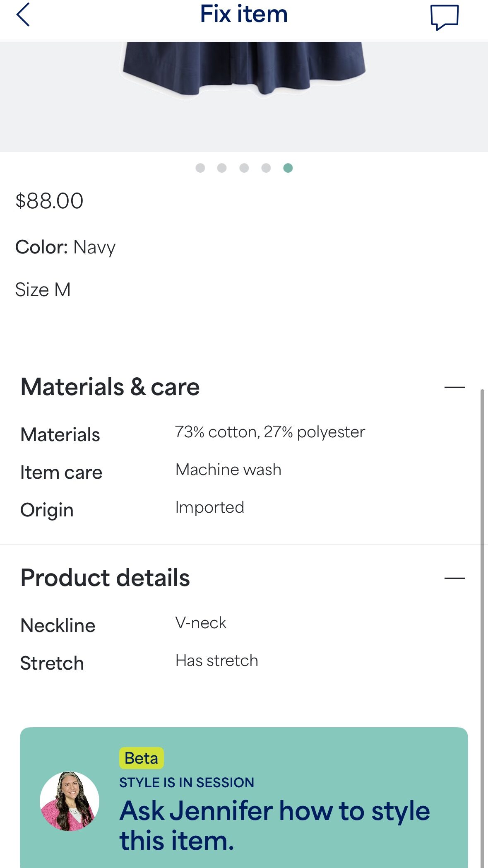
Task: Tap STYLE IS IN SESSION text
Action: [x=187, y=782]
